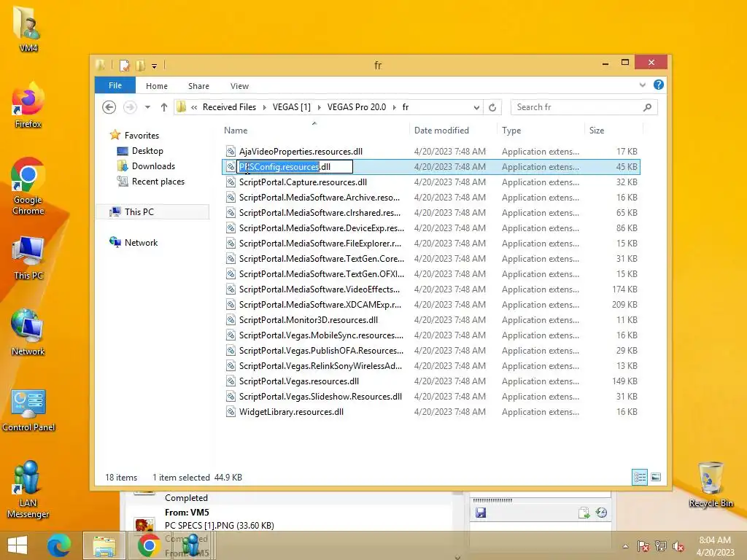Open the volume tray icon
Viewport: 747px width, 560px height.
point(678,546)
